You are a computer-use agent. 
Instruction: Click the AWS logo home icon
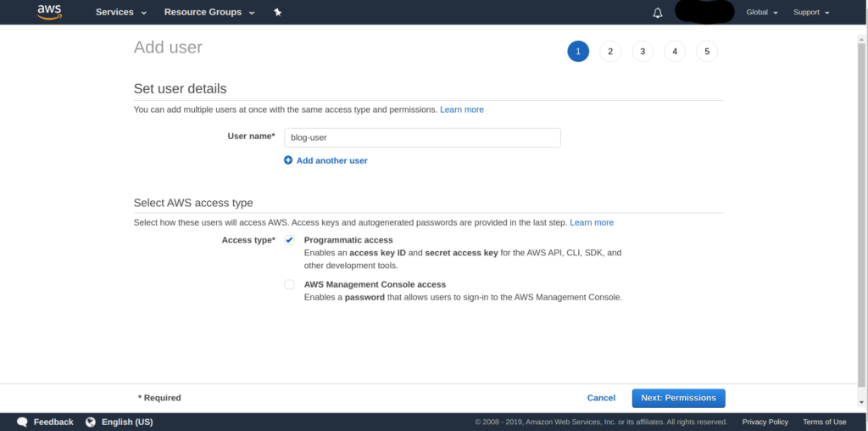(x=49, y=12)
